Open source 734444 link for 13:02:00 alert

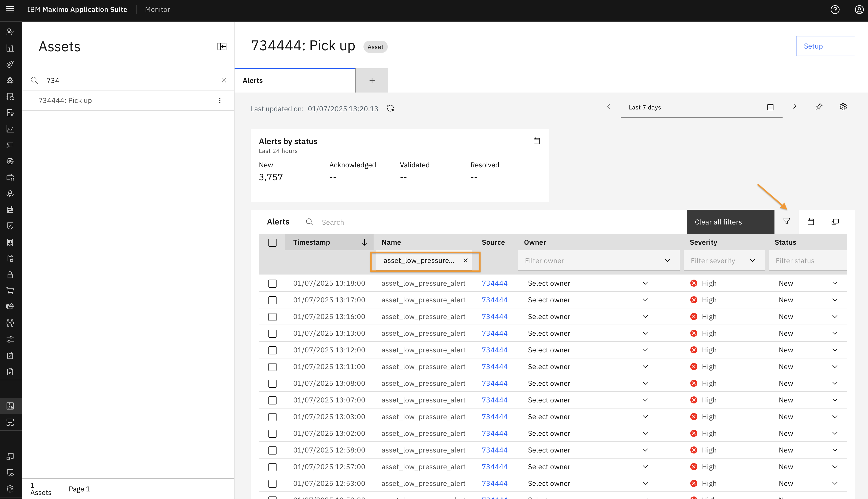tap(494, 433)
